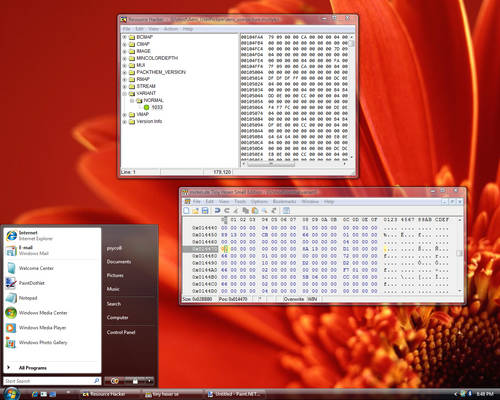
Task: Collapse the NORMAL subfolder node
Action: click(x=132, y=100)
